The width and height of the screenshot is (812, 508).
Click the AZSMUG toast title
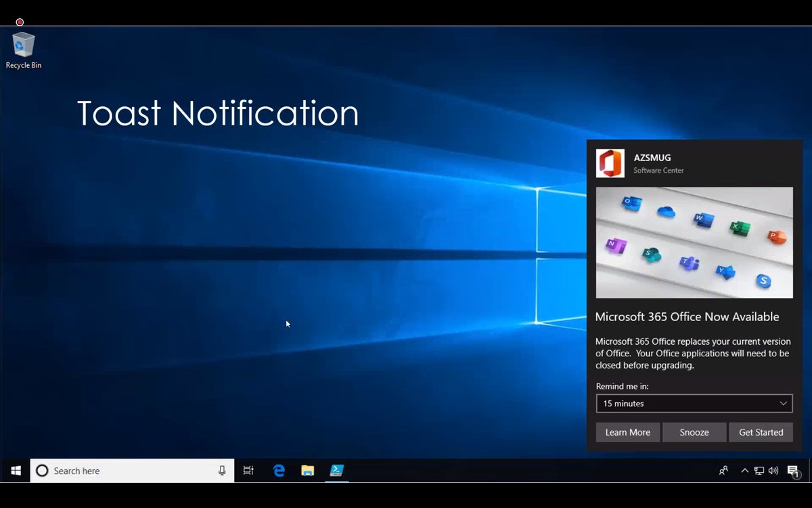point(652,158)
